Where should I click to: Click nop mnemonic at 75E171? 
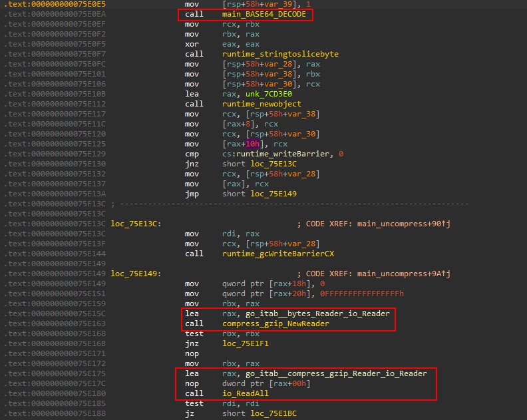(192, 353)
